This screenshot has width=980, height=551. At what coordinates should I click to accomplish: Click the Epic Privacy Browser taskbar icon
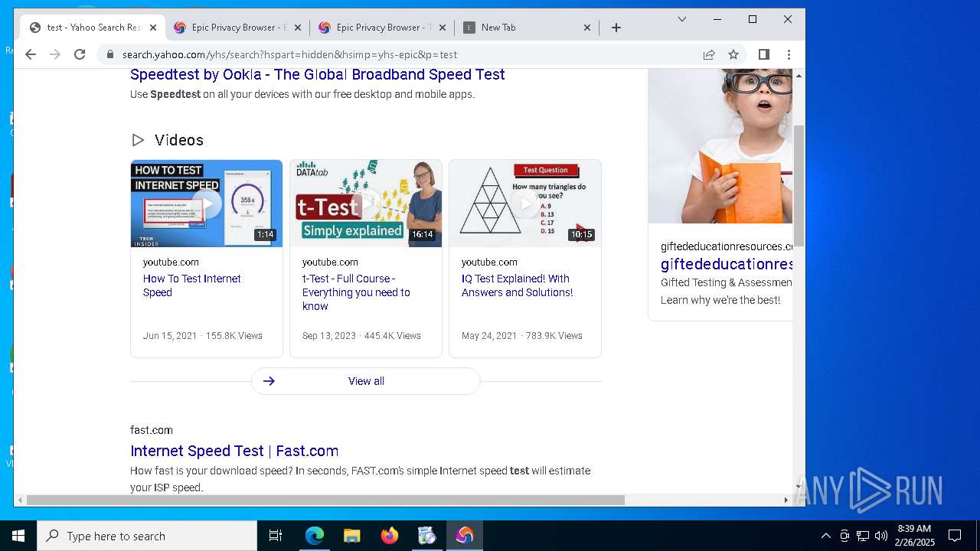pyautogui.click(x=464, y=536)
